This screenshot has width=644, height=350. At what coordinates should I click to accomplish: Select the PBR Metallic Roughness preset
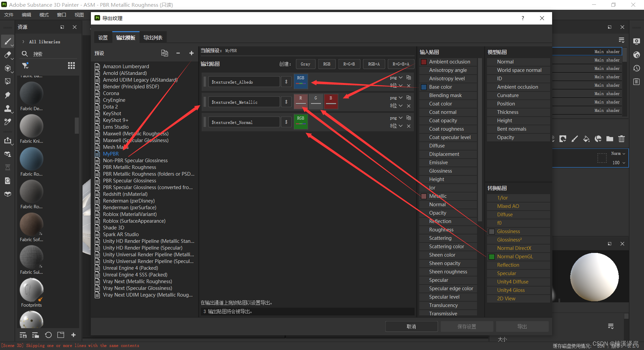coord(129,167)
